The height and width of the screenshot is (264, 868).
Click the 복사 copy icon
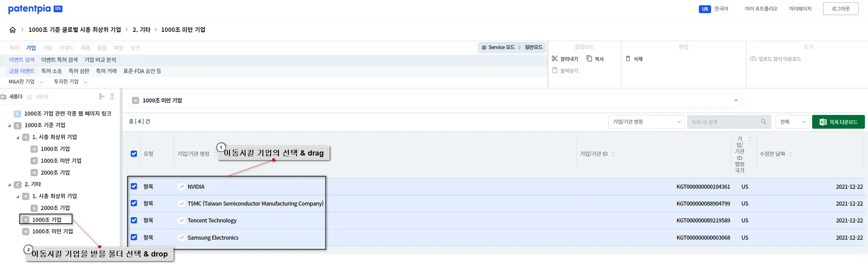(589, 59)
